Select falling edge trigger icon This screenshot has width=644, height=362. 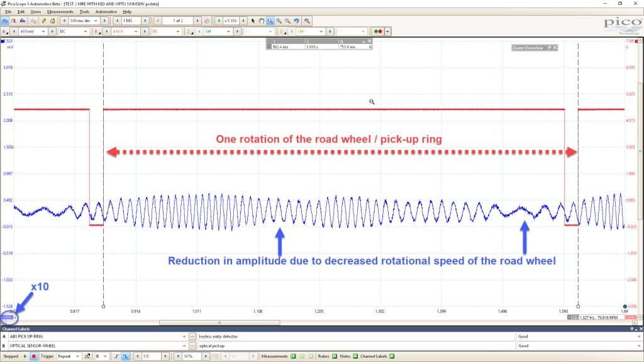(x=125, y=356)
